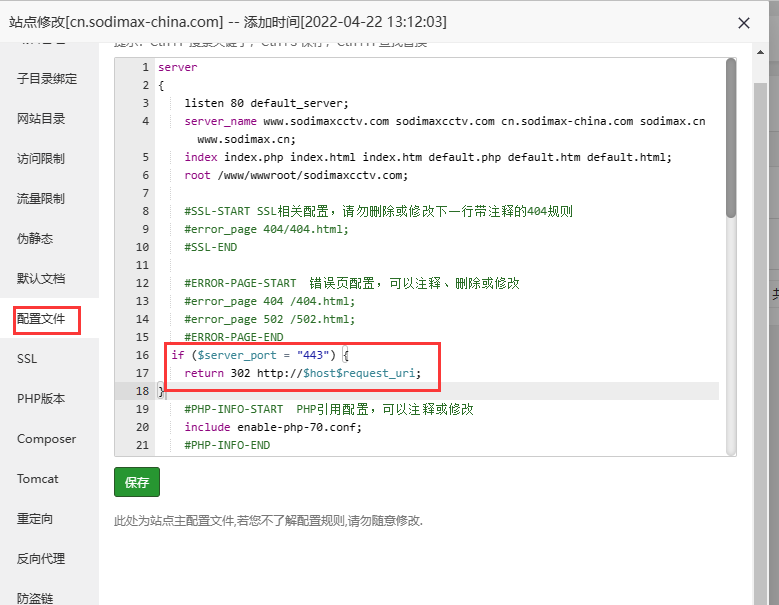The height and width of the screenshot is (605, 779).
Task: Open the 子目录绑定 sidebar tab
Action: [x=47, y=78]
